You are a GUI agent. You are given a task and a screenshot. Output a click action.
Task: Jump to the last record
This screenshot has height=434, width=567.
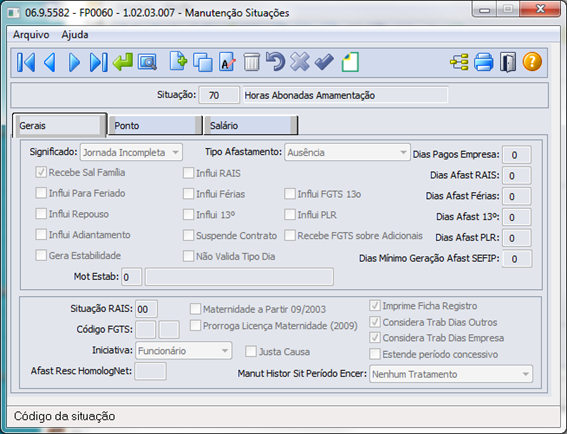(x=98, y=62)
